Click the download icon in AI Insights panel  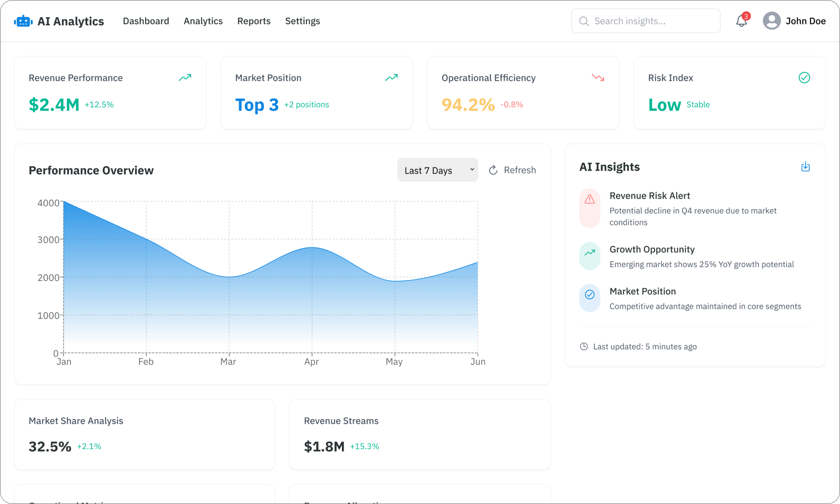coord(806,166)
